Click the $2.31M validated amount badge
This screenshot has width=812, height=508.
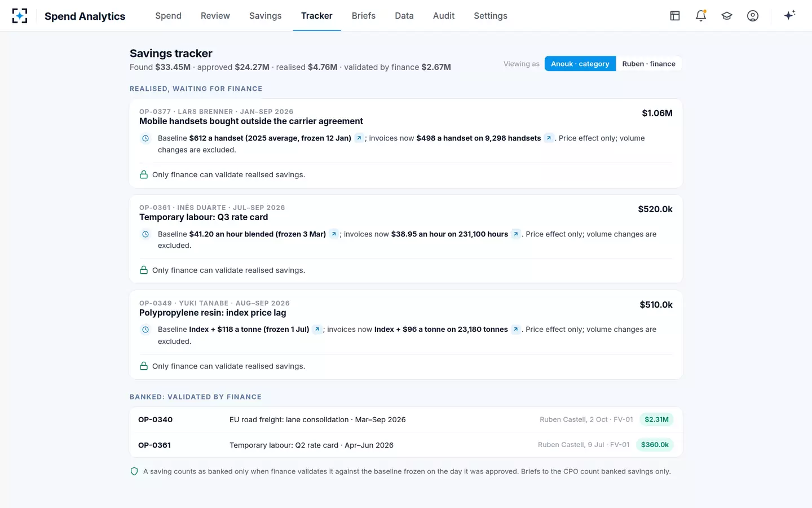657,419
